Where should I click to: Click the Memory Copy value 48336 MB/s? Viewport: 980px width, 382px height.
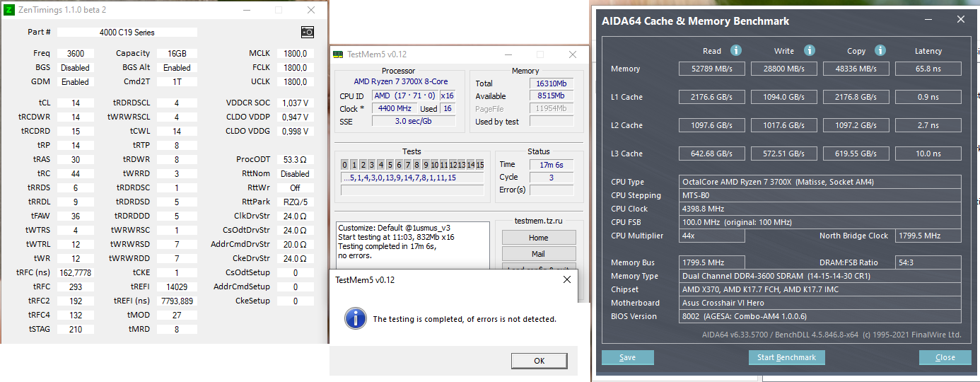[x=856, y=69]
